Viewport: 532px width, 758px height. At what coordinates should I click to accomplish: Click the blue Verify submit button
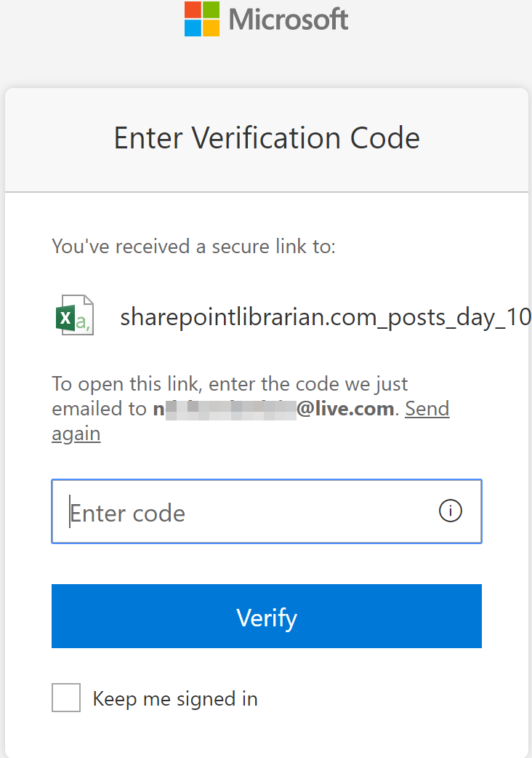point(266,616)
